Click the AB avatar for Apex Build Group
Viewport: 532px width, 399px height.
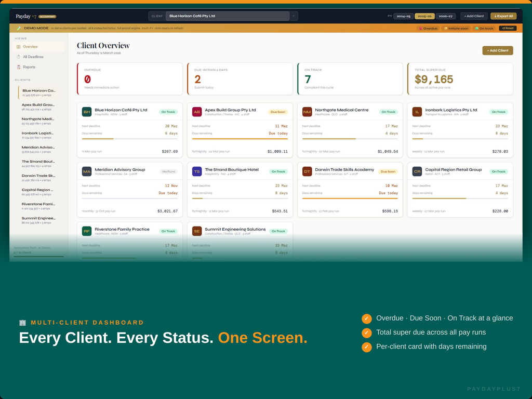click(x=196, y=111)
